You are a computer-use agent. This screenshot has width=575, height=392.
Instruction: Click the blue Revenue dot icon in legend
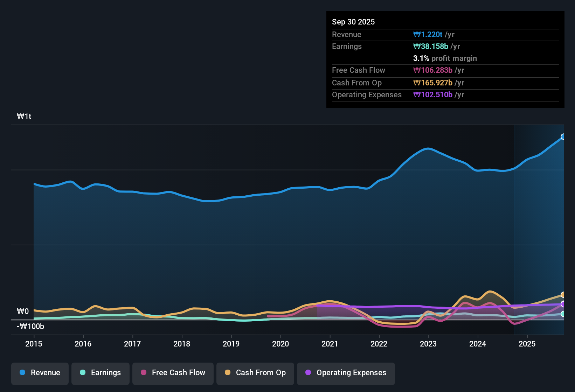point(22,373)
